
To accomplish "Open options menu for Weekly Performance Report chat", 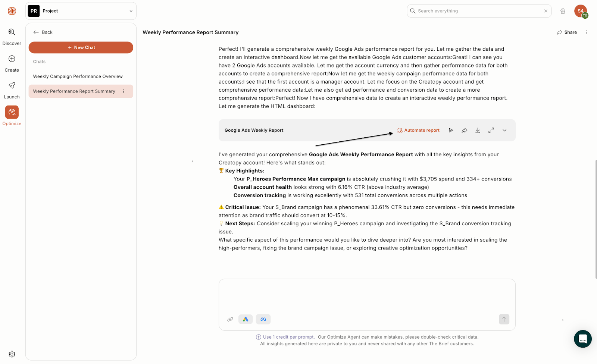I will pos(124,91).
